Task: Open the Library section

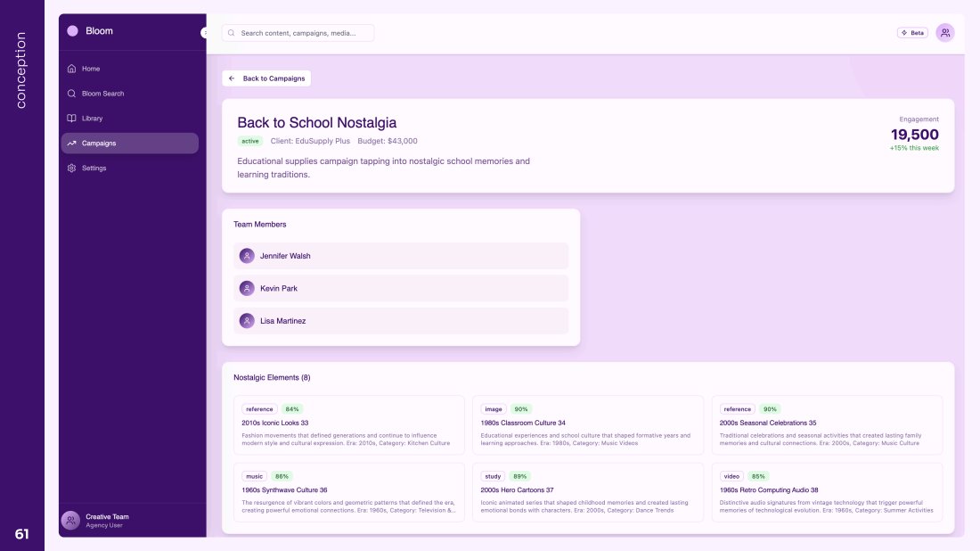Action: (130, 119)
